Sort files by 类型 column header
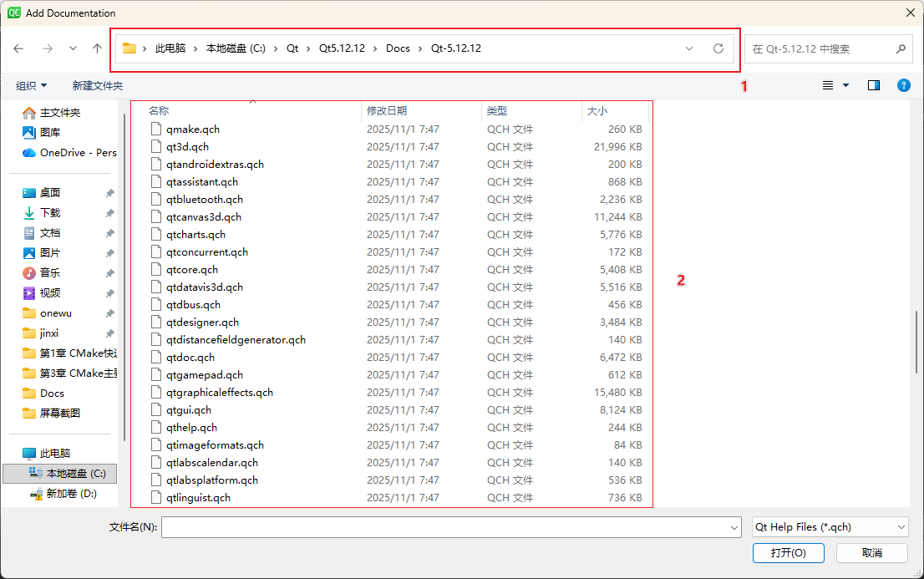 tap(497, 111)
